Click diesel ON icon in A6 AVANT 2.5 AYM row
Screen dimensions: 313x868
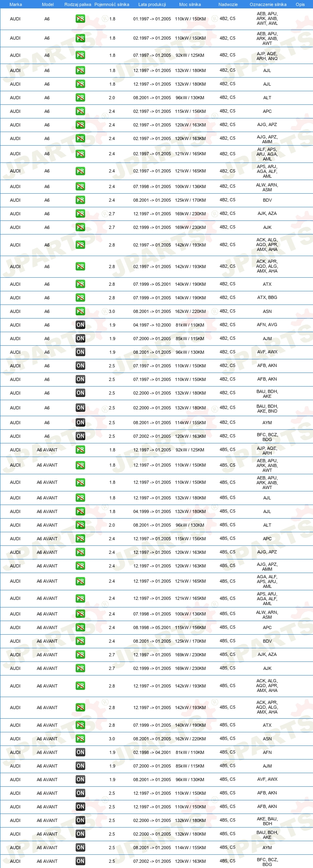[80, 848]
